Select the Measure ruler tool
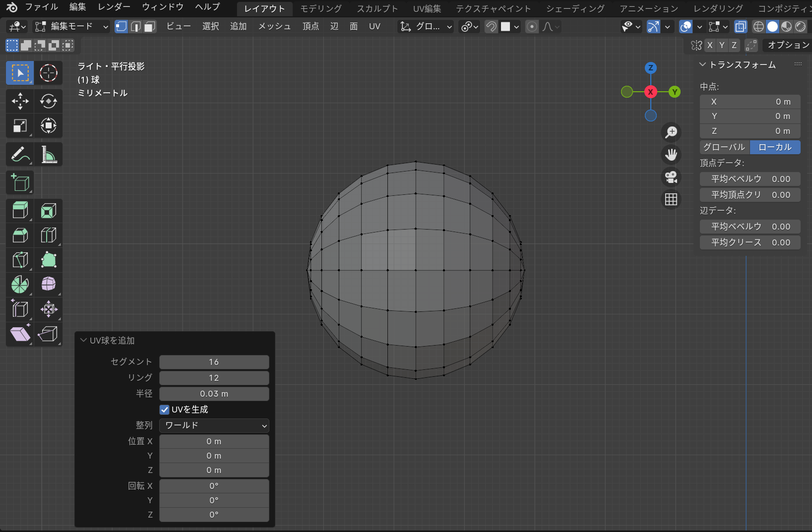Screen dimensions: 812x532 click(x=48, y=155)
